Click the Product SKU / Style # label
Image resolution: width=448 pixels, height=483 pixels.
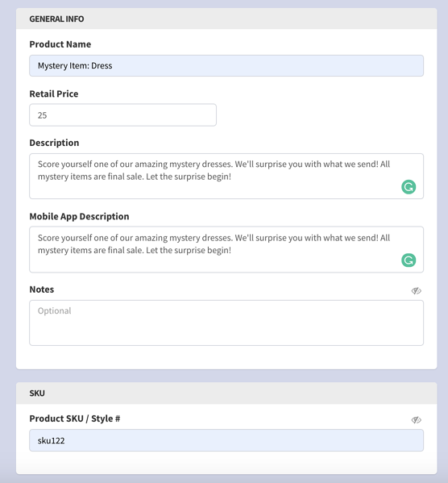pyautogui.click(x=75, y=418)
